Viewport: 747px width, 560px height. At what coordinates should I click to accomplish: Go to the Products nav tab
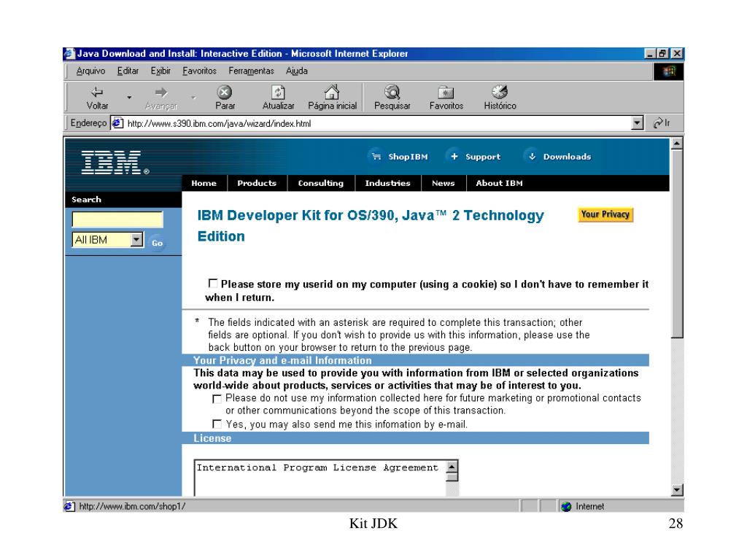point(257,183)
